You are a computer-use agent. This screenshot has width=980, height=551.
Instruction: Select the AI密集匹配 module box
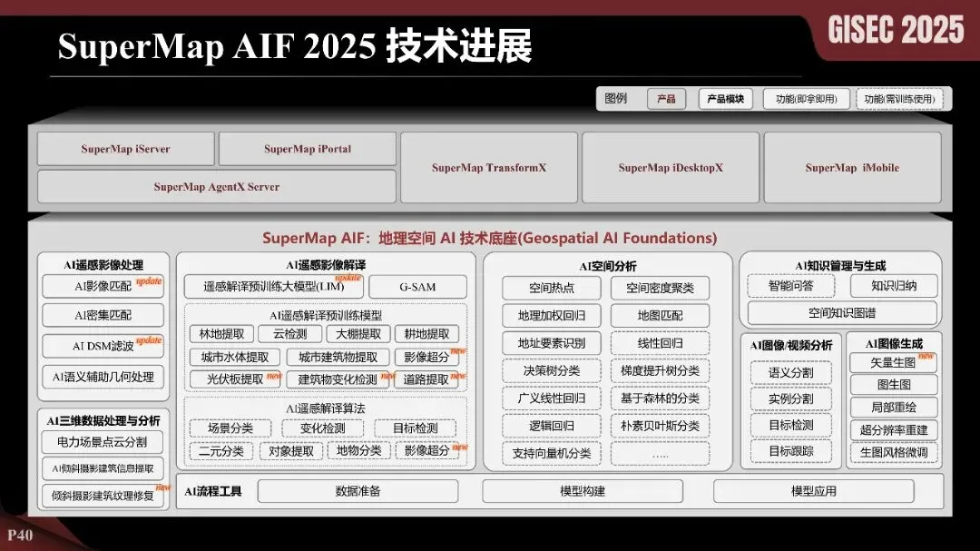click(103, 315)
